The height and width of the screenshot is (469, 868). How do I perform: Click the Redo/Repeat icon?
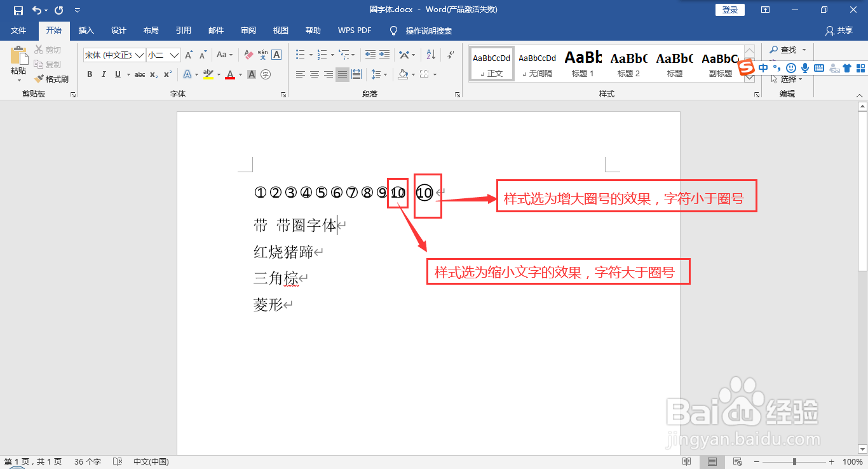coord(59,10)
